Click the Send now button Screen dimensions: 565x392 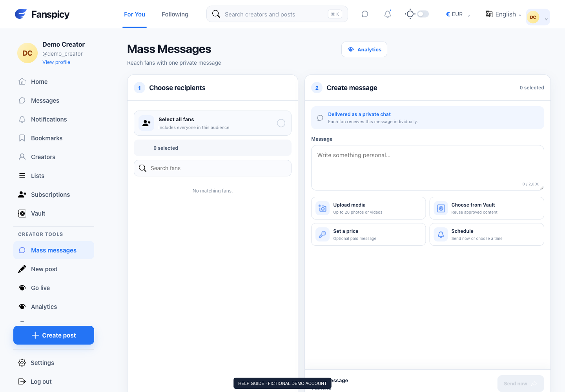coord(521,383)
